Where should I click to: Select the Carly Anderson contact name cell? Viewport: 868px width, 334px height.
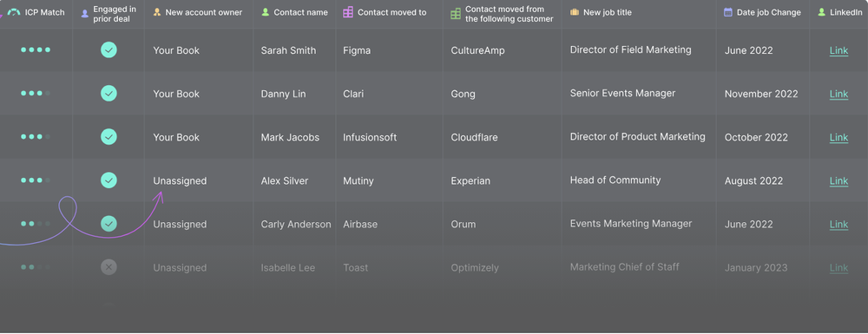296,225
